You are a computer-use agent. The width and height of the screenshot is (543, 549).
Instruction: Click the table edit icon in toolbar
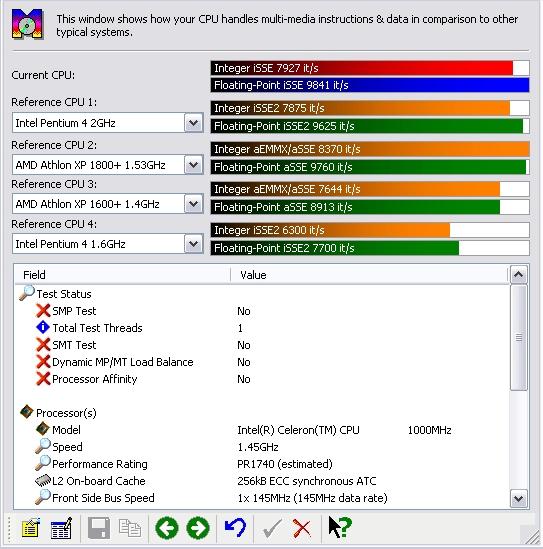[x=61, y=528]
